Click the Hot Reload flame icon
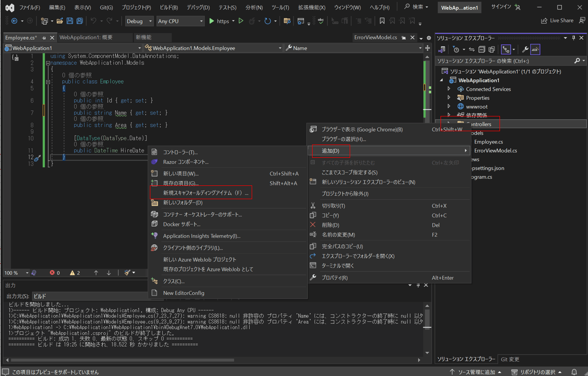Screen dimensions: 588x376 pyautogui.click(x=252, y=21)
